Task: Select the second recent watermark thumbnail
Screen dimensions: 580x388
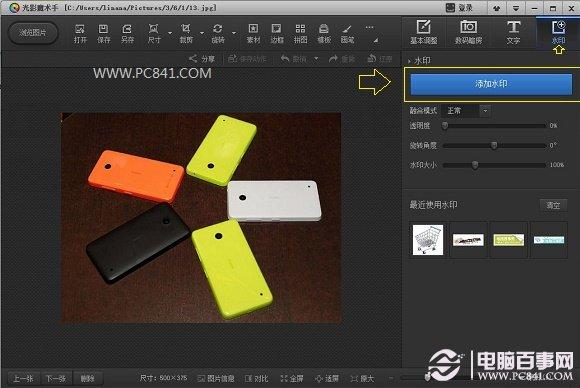Action: point(468,240)
